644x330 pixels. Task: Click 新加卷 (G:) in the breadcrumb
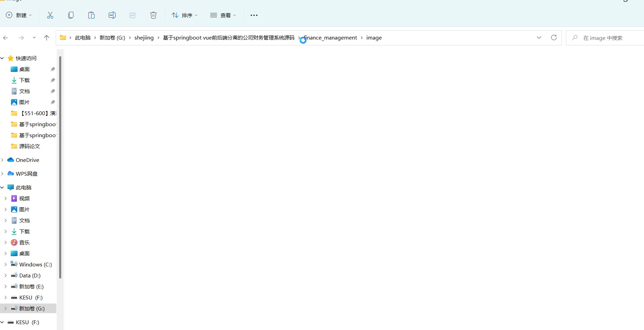pyautogui.click(x=112, y=38)
